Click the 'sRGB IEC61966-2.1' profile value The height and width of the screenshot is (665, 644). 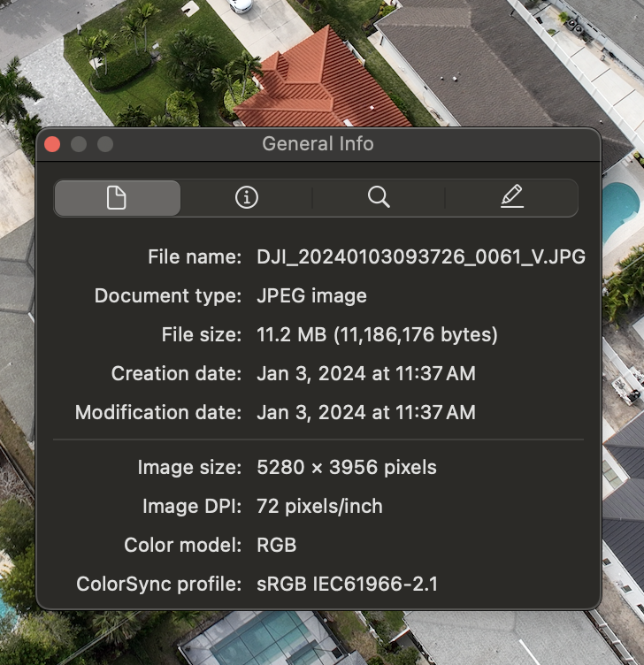pyautogui.click(x=347, y=584)
